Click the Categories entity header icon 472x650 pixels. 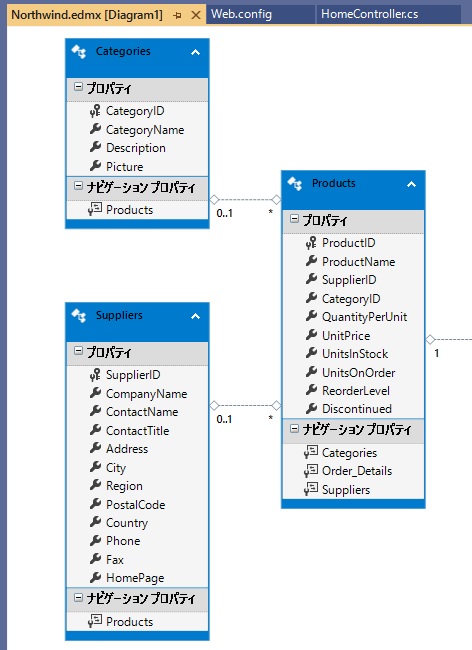tap(79, 52)
